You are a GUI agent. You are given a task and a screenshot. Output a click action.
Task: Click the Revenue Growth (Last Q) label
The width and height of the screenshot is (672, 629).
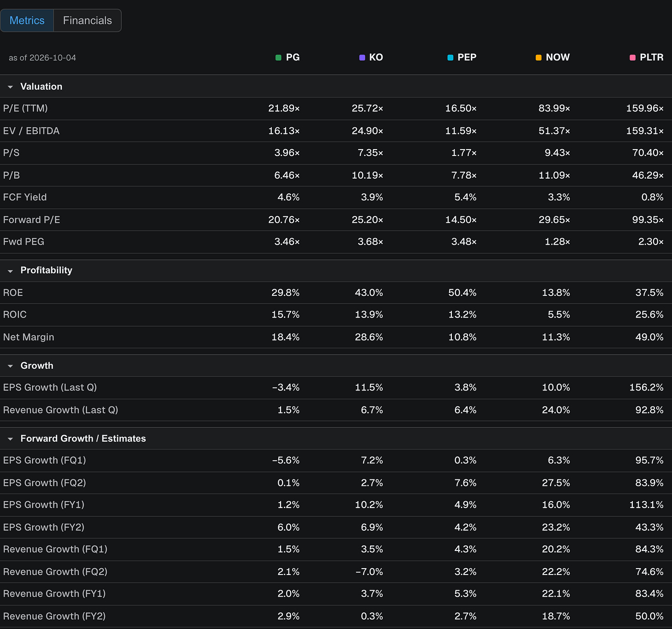click(x=60, y=410)
